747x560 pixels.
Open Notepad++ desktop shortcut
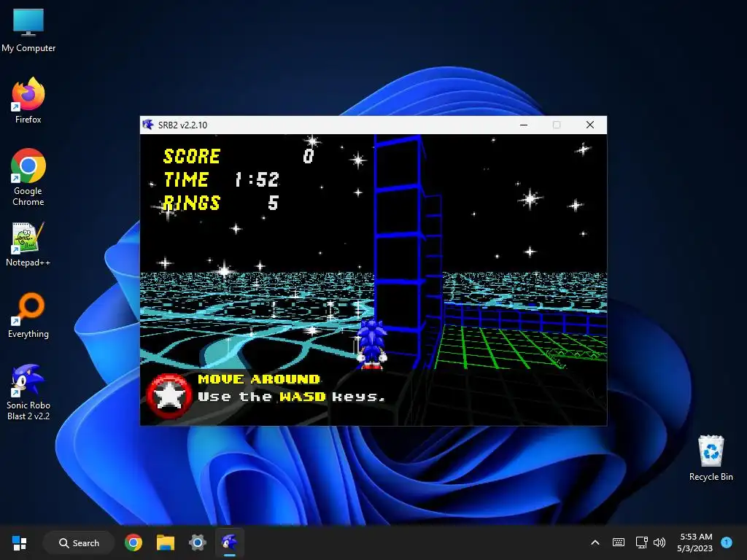(28, 244)
